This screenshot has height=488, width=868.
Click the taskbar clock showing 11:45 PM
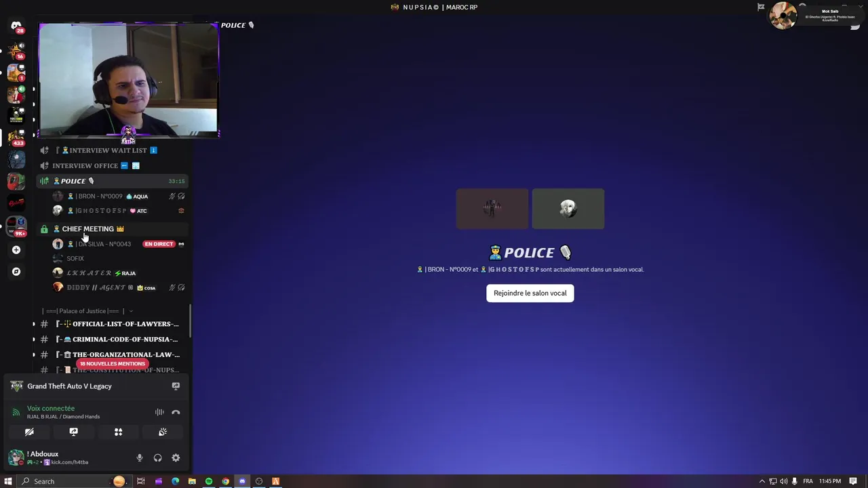[830, 481]
